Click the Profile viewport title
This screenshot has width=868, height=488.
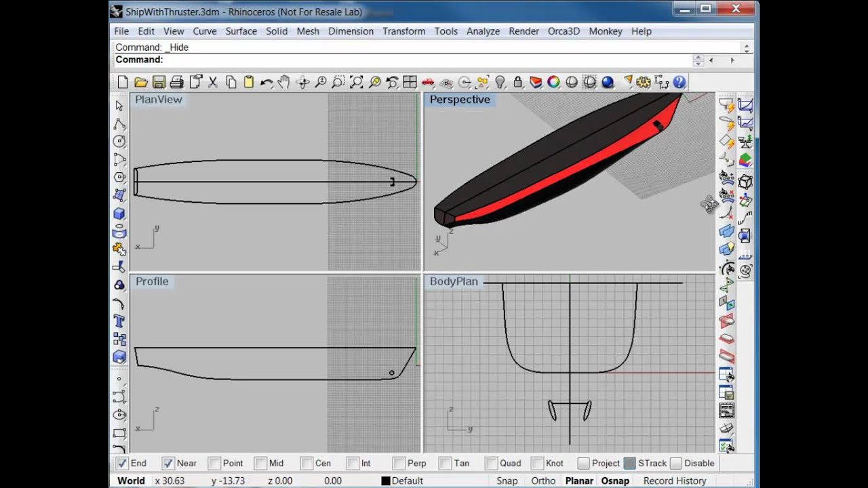(x=152, y=281)
